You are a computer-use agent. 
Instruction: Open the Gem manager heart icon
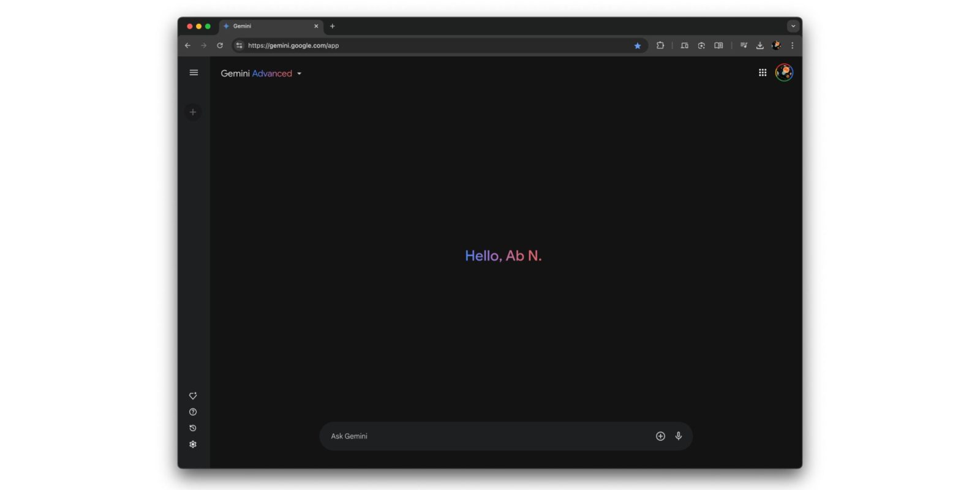(x=193, y=396)
